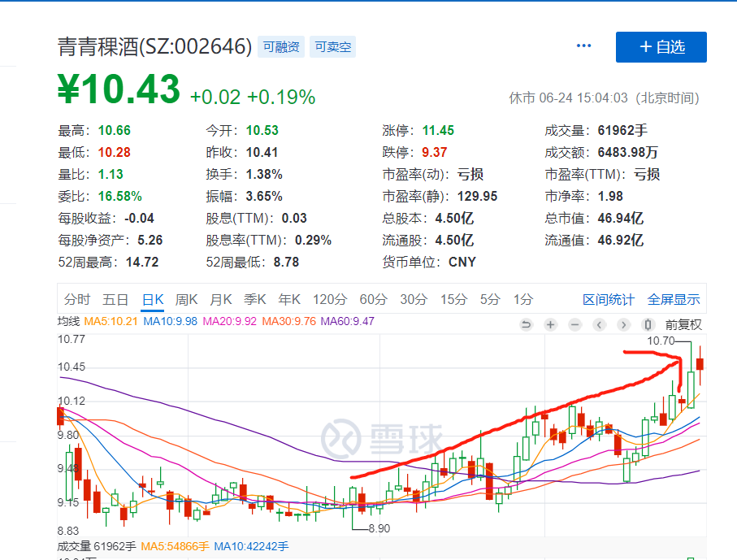Click the 市净率 value 1.98
This screenshot has width=737, height=560.
click(610, 196)
